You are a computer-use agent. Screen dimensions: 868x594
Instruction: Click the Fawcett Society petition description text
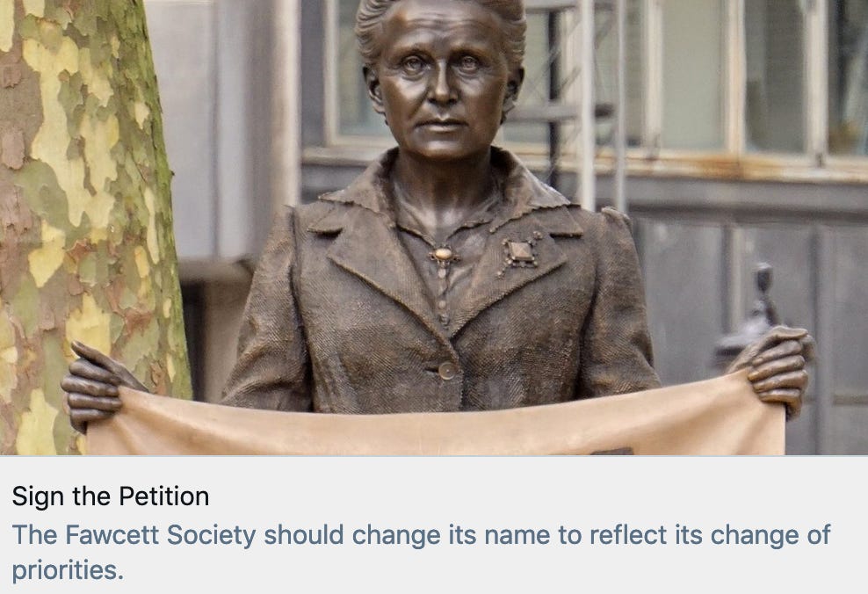coord(421,552)
